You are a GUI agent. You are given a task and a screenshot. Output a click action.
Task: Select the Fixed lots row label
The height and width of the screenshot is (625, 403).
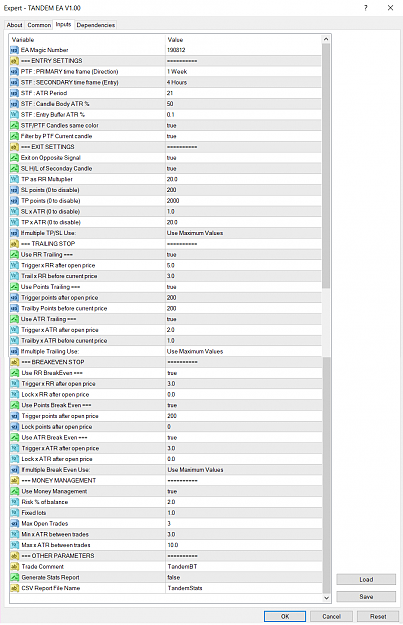pos(34,513)
